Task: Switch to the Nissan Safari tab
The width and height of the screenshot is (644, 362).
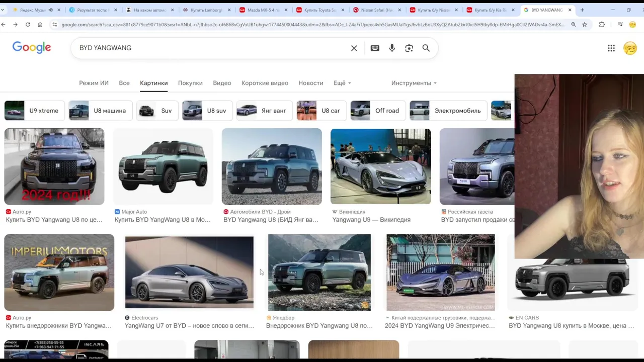Action: click(x=376, y=10)
